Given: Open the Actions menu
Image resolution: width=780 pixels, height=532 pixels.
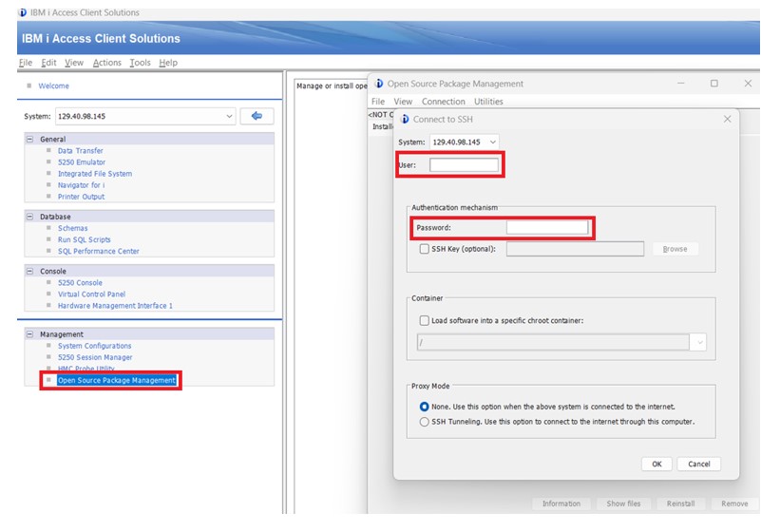Looking at the screenshot, I should point(107,63).
